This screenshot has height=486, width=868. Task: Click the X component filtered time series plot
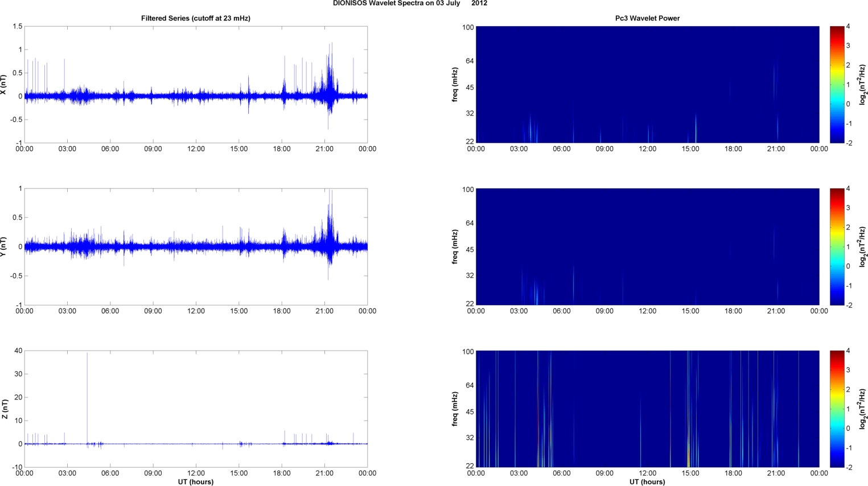coord(196,85)
